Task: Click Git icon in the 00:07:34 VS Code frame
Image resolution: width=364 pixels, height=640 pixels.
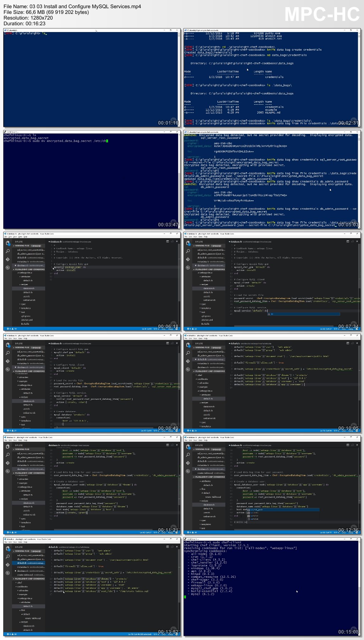Action: click(188, 259)
